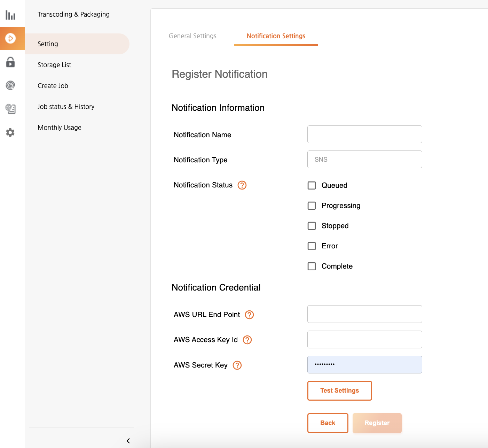Click the orange play icon in sidebar
The width and height of the screenshot is (488, 448).
tap(10, 38)
